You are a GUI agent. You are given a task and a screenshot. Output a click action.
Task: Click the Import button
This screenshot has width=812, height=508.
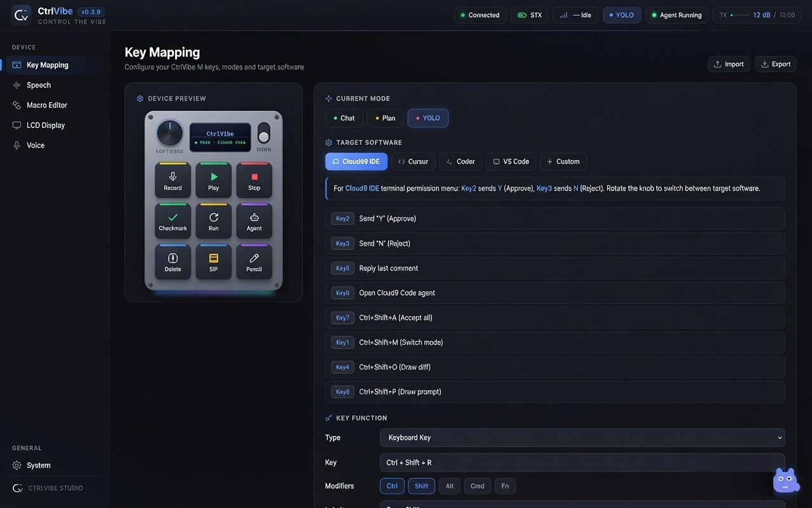point(729,64)
